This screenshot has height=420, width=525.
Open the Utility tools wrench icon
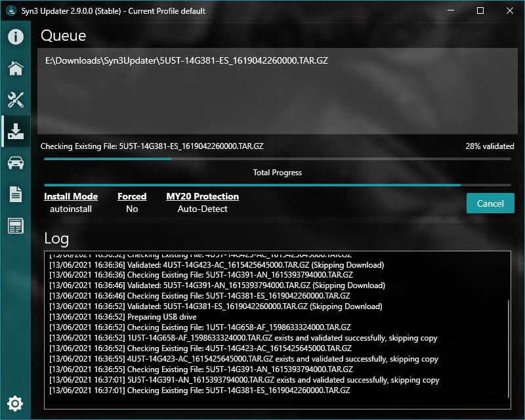15,100
